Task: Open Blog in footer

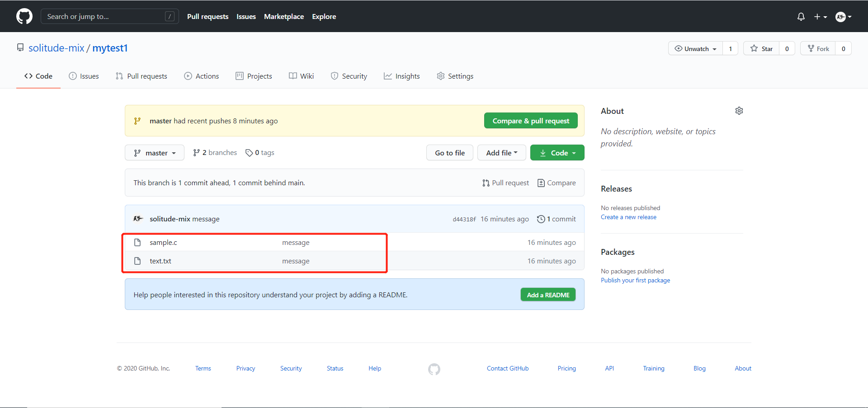Action: click(x=699, y=368)
